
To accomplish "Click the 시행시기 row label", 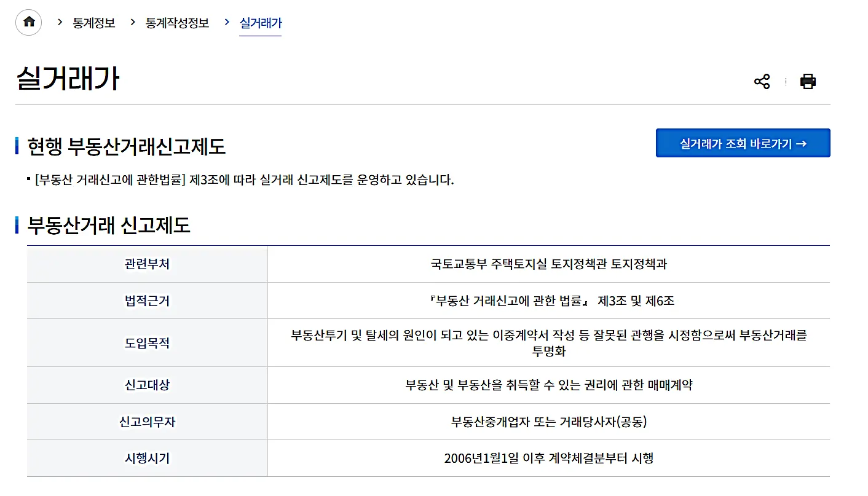I will [146, 458].
